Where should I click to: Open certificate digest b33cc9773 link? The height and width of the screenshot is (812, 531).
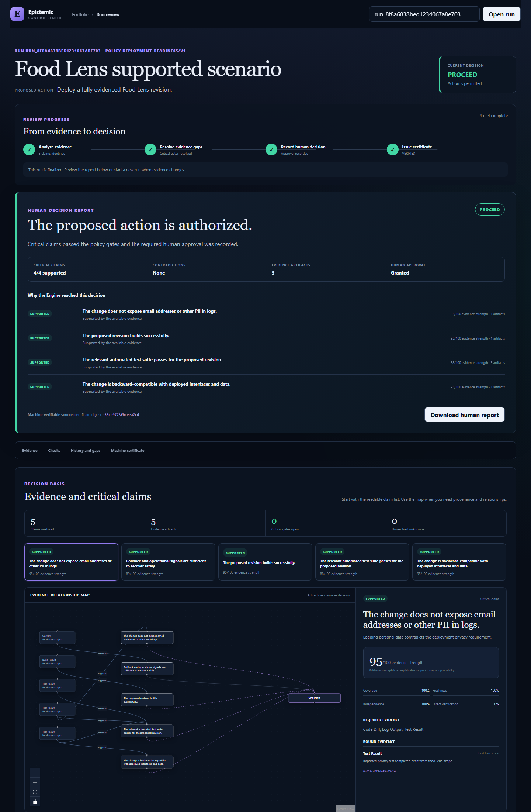pos(122,415)
